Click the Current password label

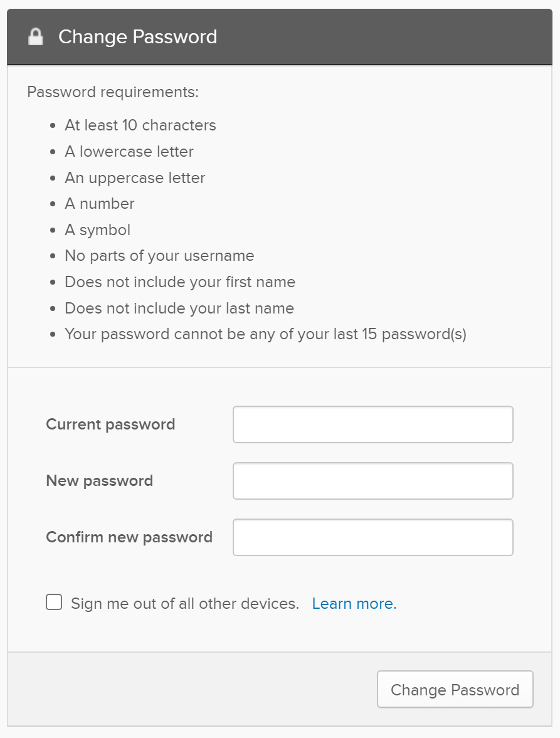pyautogui.click(x=110, y=424)
